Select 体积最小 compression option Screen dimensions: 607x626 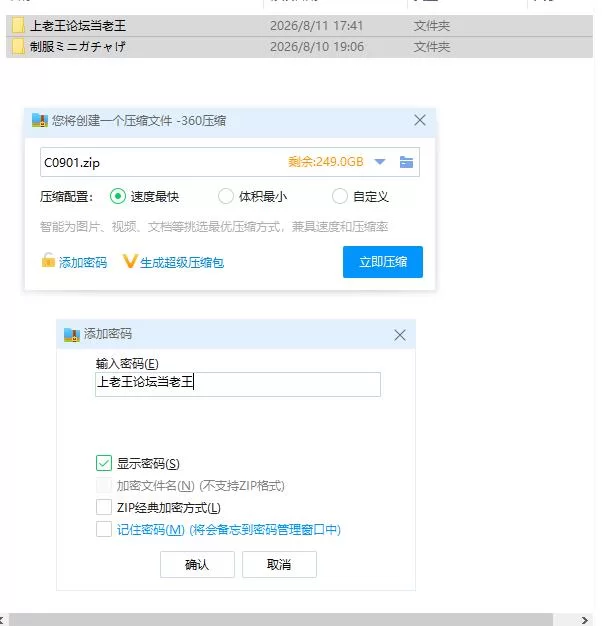tap(226, 196)
